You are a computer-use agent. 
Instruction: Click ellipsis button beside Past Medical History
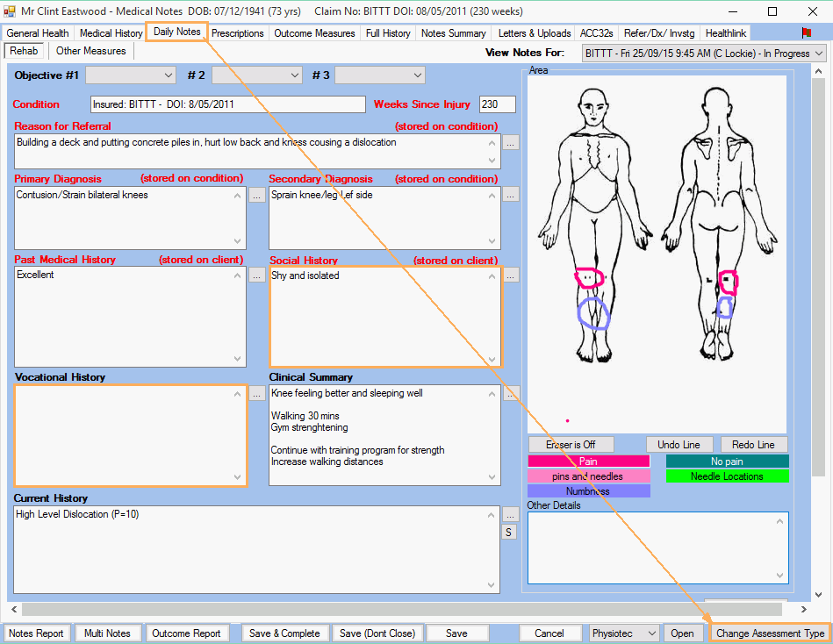pos(256,275)
